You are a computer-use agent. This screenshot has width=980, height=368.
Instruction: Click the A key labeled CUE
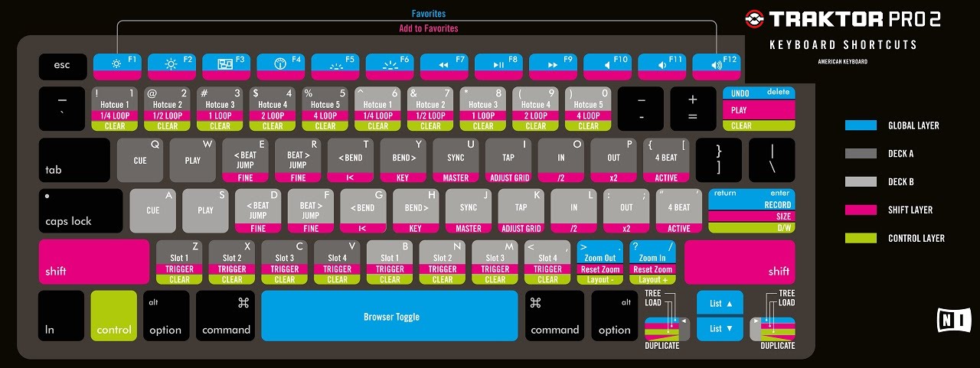[153, 210]
